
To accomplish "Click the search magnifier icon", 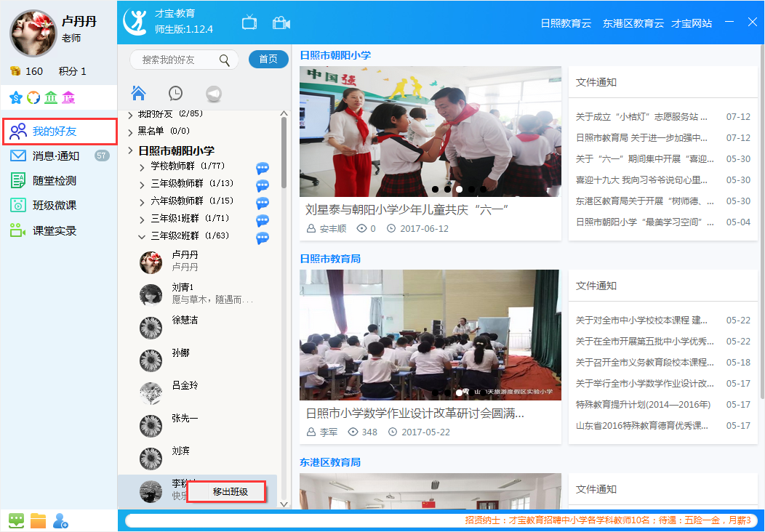I will [224, 60].
